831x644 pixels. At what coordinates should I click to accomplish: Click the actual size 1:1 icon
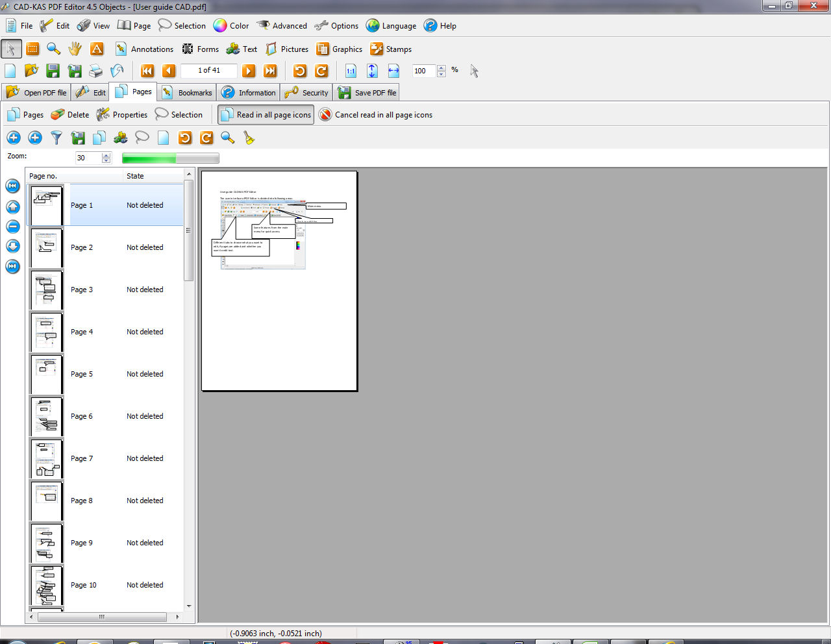(x=351, y=71)
